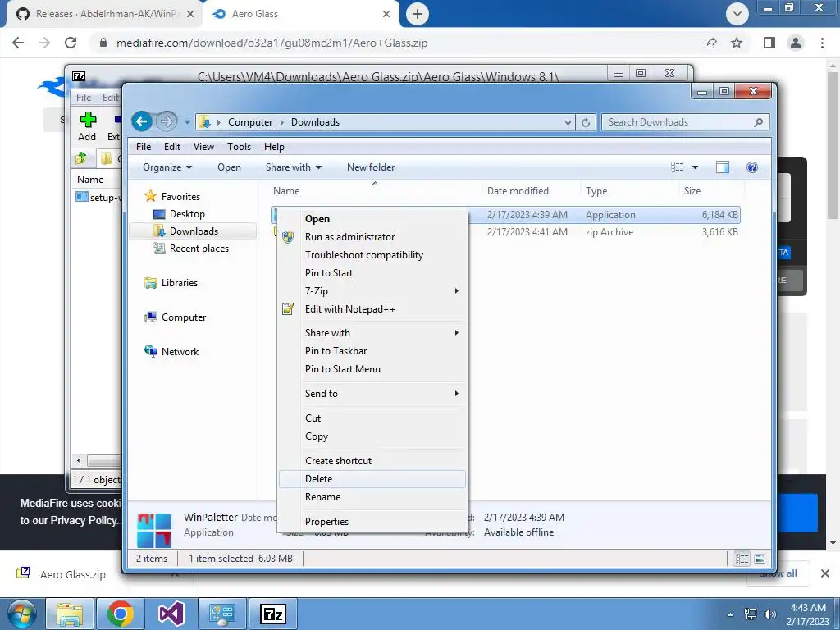Expand Share with in the context menu
The height and width of the screenshot is (630, 840).
click(x=372, y=333)
